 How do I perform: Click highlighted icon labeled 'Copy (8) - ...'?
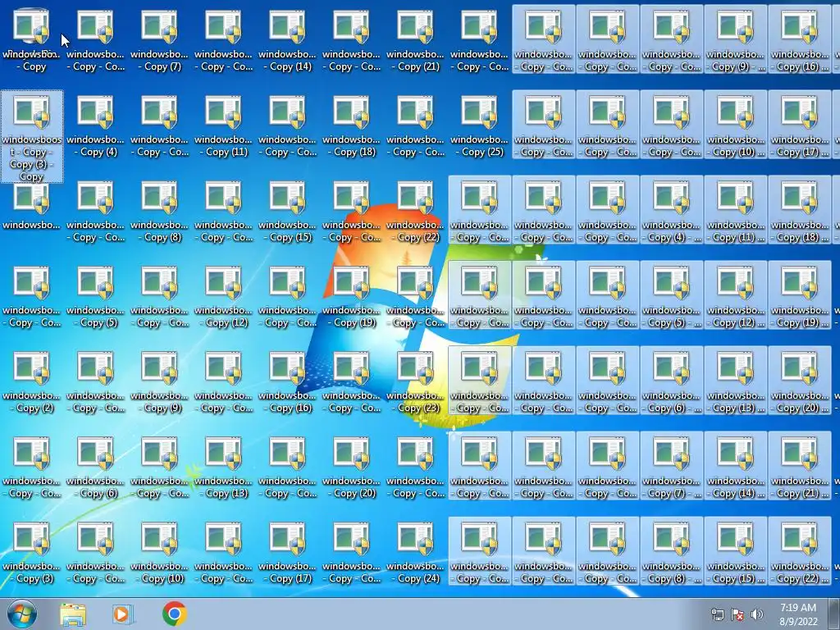click(x=671, y=552)
